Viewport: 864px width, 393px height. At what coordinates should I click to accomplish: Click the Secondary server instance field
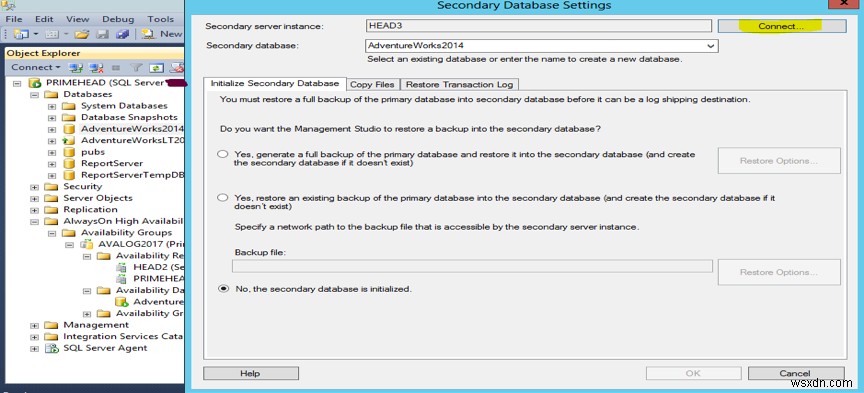coord(539,25)
